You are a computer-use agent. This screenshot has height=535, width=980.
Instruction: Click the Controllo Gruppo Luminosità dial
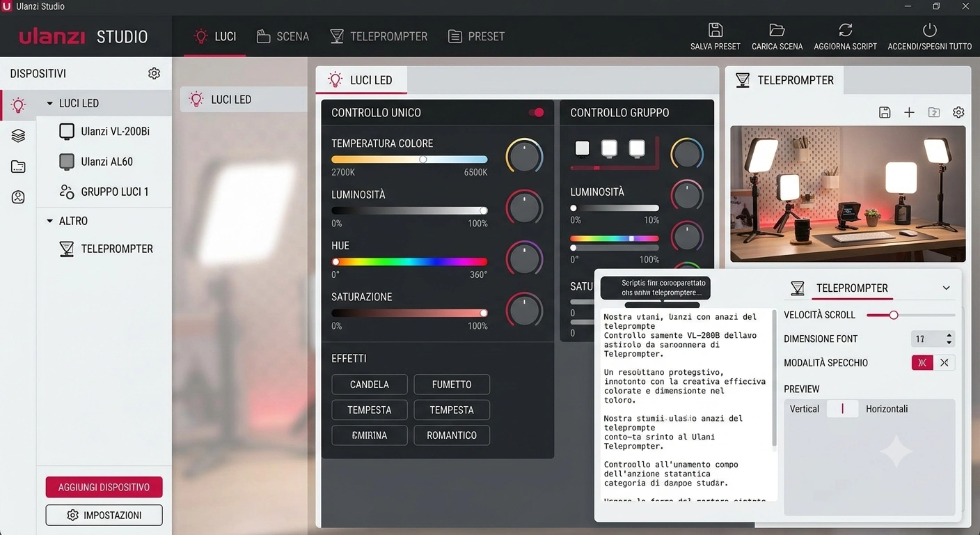[x=687, y=196]
